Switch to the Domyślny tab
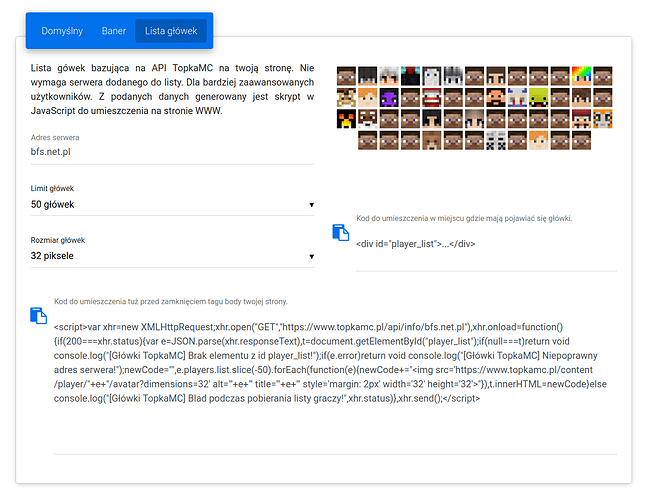648x500 pixels. (62, 31)
